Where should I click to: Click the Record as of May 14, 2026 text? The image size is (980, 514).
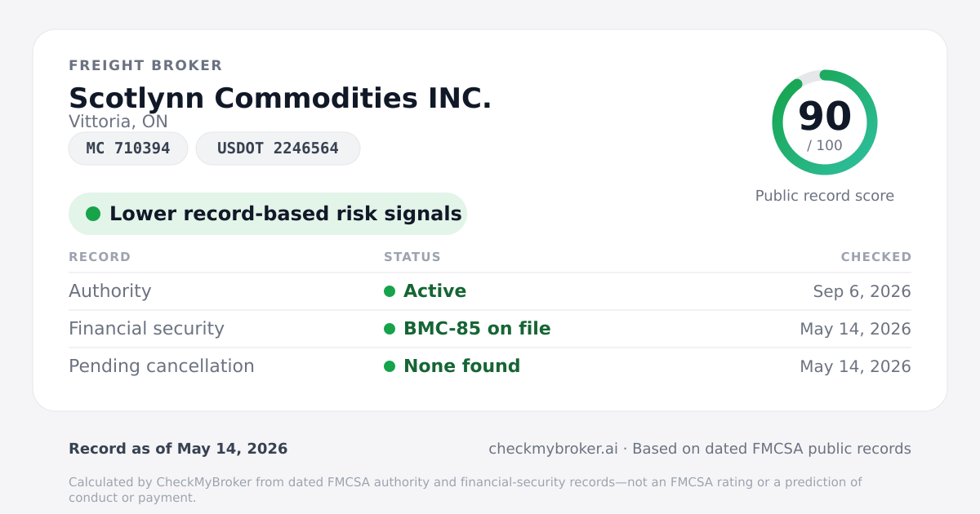click(x=178, y=449)
